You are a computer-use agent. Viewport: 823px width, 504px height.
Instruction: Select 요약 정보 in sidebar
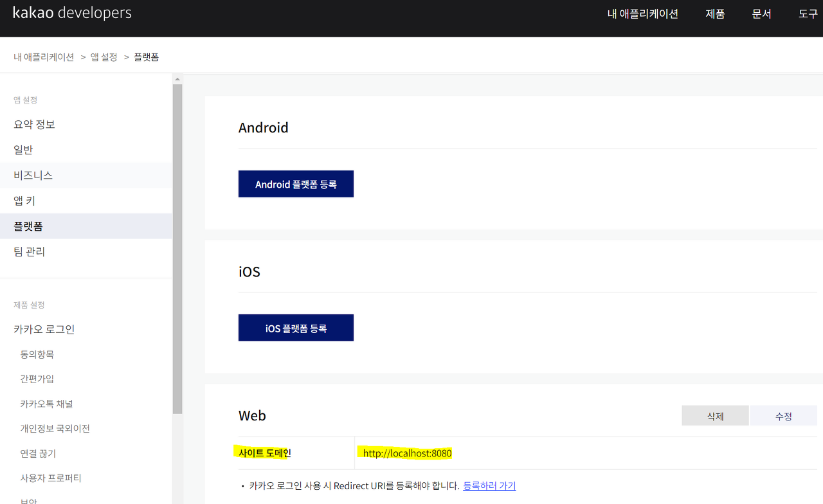click(x=86, y=124)
